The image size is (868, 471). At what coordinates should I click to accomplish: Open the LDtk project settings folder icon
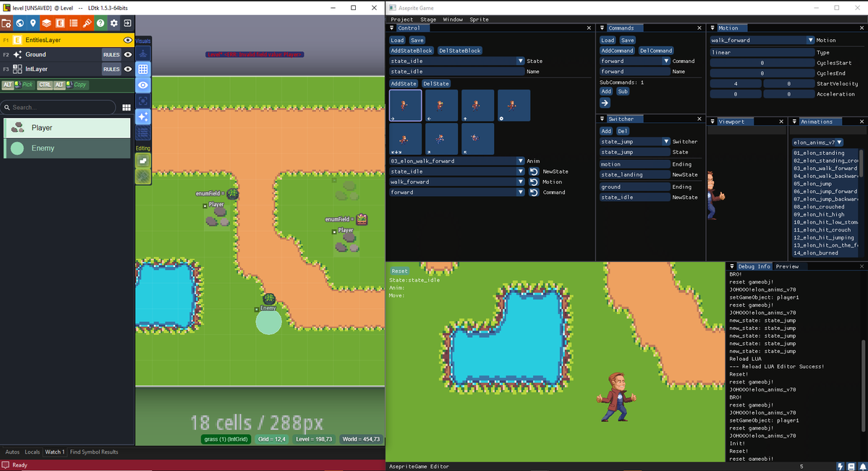point(7,23)
